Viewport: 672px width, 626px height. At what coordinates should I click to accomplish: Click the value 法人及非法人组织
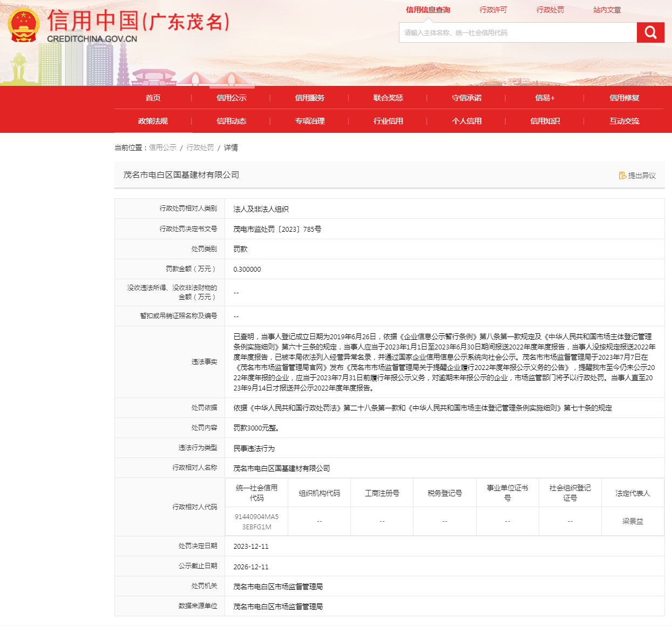tap(261, 209)
